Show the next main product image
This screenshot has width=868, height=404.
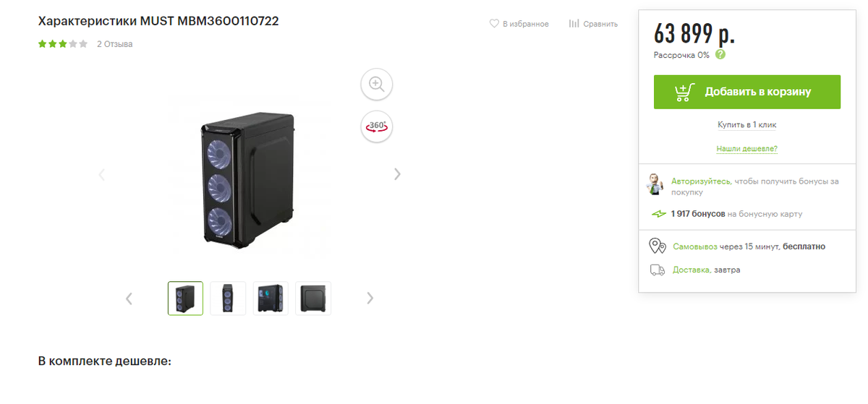[x=397, y=173]
